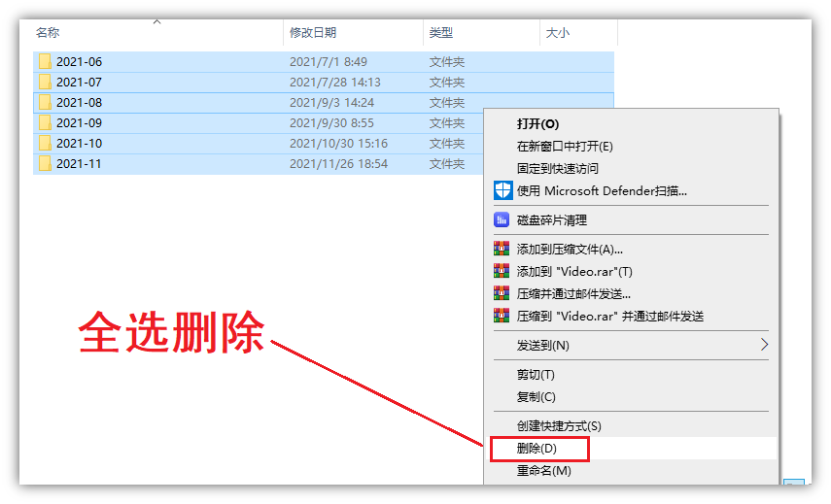Select the 2021-10 folder icon
Screen dimensions: 831x504
(45, 144)
